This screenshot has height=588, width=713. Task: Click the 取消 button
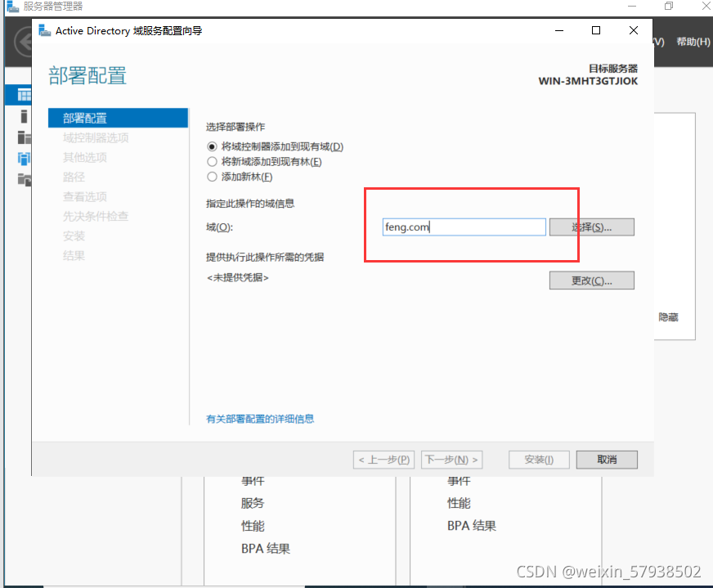(x=607, y=460)
